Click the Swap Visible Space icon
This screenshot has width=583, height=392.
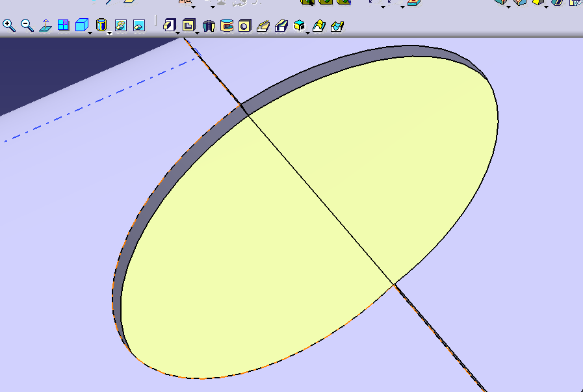138,25
